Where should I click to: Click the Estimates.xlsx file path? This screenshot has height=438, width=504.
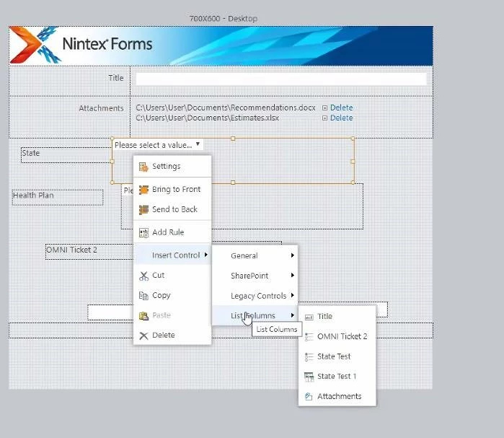pos(208,118)
